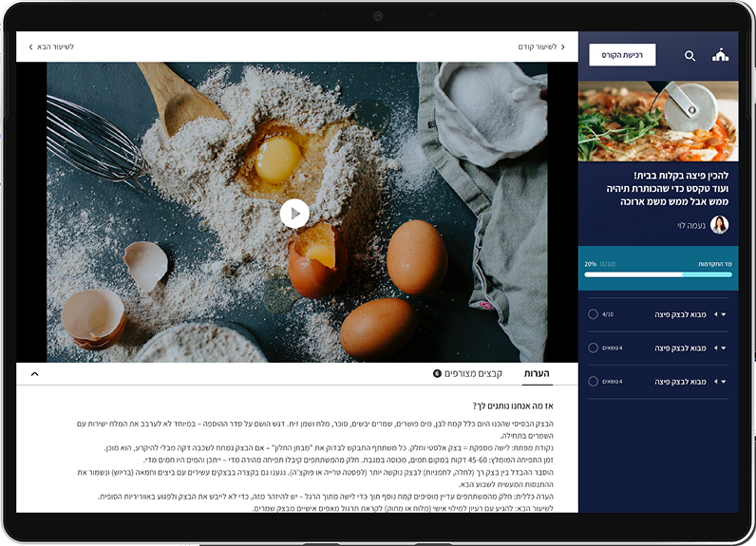This screenshot has width=756, height=546.
Task: Go back via לשיעור קודם link
Action: [x=541, y=47]
